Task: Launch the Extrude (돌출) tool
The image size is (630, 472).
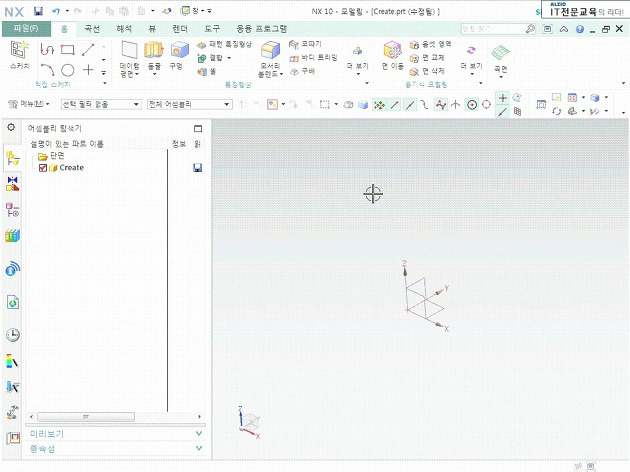Action: tap(154, 56)
